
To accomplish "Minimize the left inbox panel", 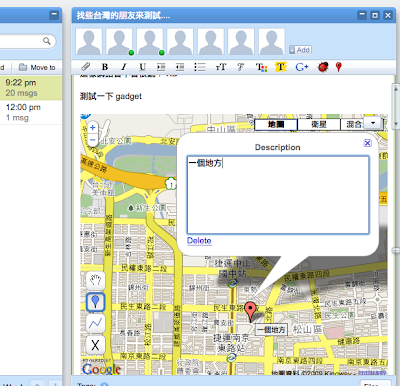I will pos(54,15).
